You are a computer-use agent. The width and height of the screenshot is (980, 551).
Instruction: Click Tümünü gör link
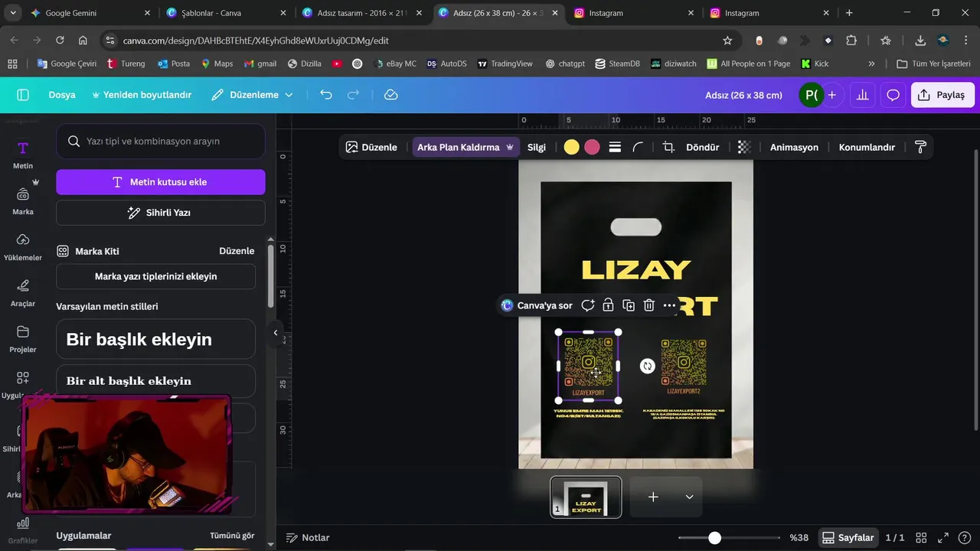coord(232,536)
